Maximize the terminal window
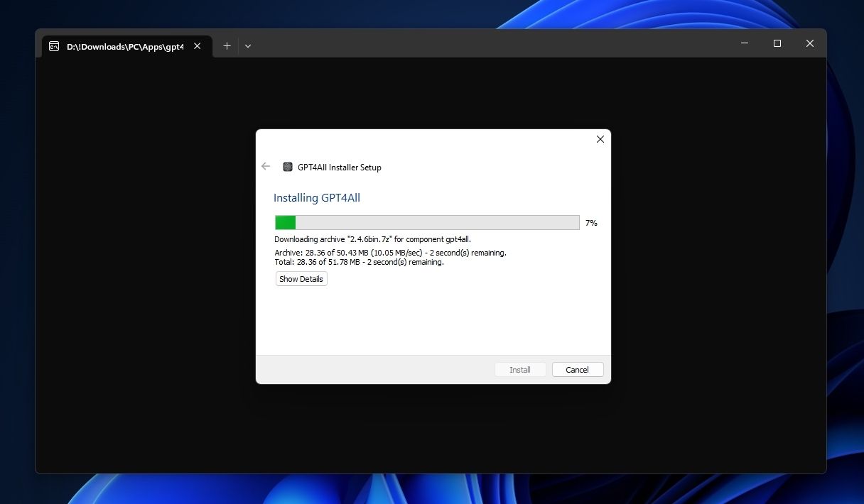 (777, 43)
